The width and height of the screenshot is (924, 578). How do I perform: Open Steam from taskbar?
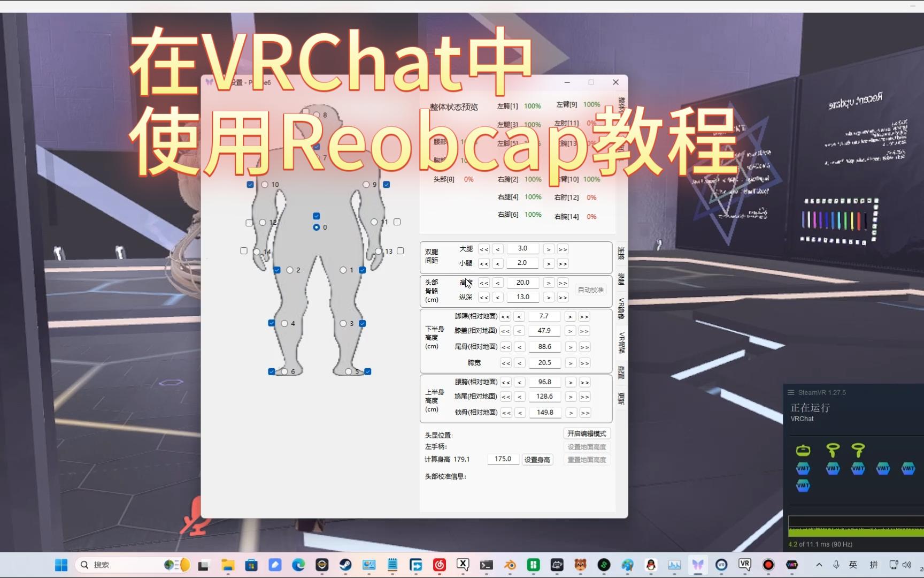(x=345, y=565)
